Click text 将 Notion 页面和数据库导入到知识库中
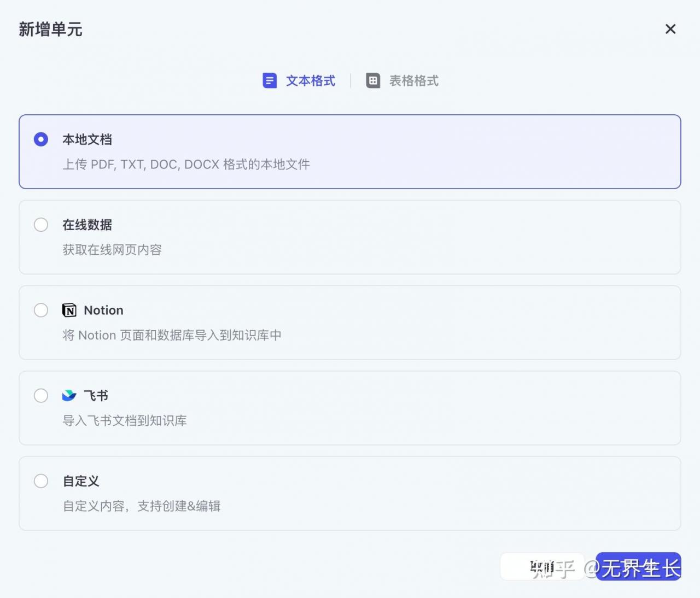The image size is (700, 598). (x=172, y=335)
